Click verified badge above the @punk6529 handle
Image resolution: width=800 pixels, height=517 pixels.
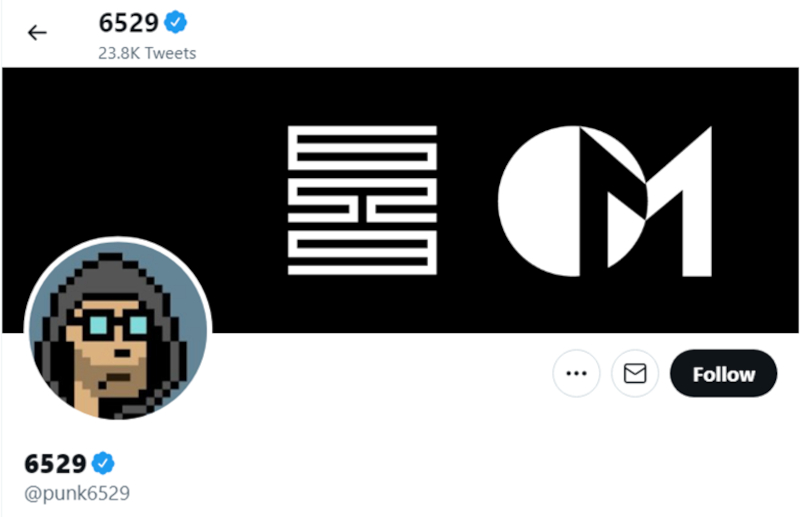tap(103, 463)
